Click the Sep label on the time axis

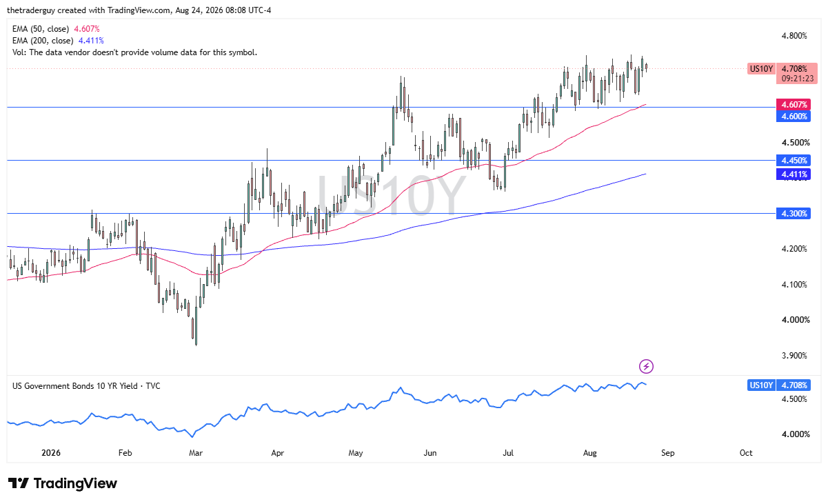point(668,453)
